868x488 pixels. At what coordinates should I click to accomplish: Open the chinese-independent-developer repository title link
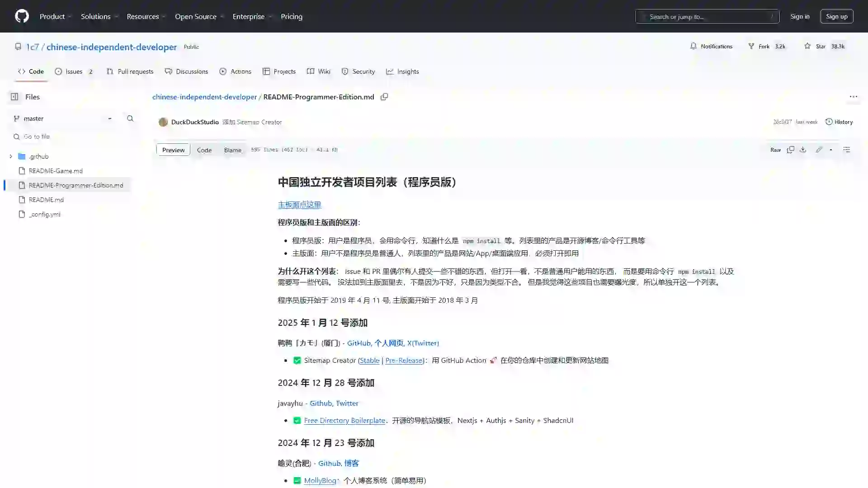(112, 47)
